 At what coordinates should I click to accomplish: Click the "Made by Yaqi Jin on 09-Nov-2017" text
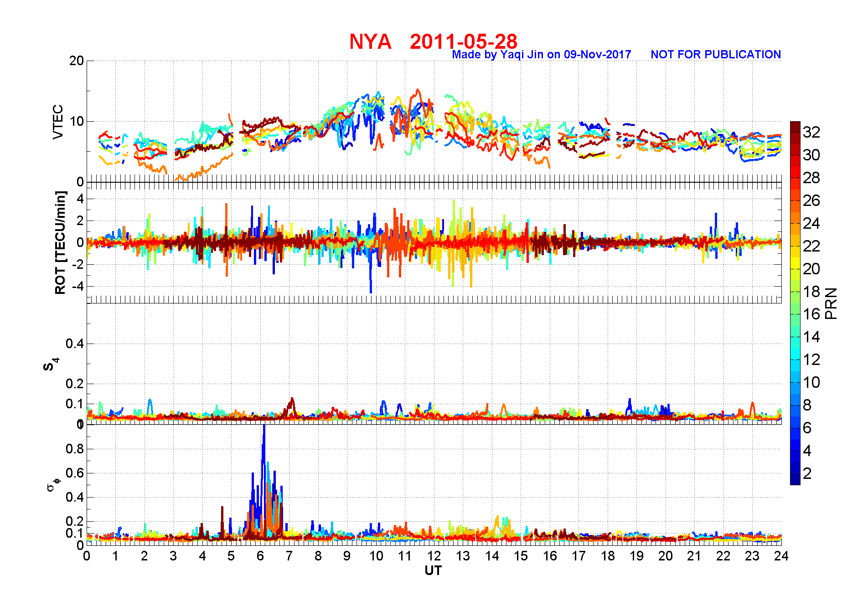click(541, 55)
